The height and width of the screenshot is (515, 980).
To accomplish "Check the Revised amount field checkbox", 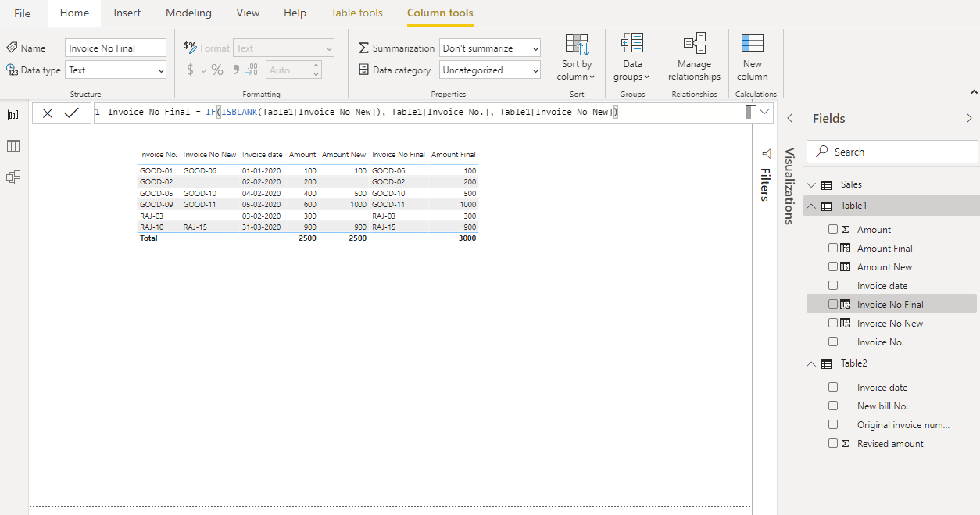I will pyautogui.click(x=833, y=444).
